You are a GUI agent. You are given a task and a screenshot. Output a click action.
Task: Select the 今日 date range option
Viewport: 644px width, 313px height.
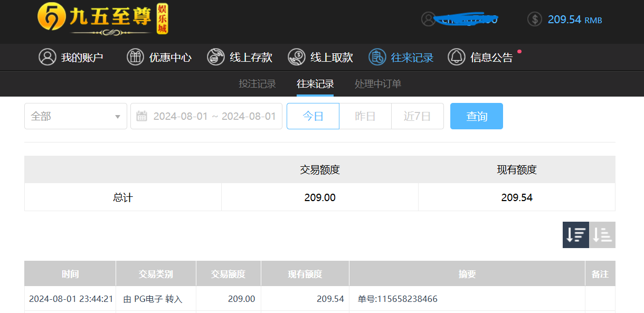tap(312, 116)
